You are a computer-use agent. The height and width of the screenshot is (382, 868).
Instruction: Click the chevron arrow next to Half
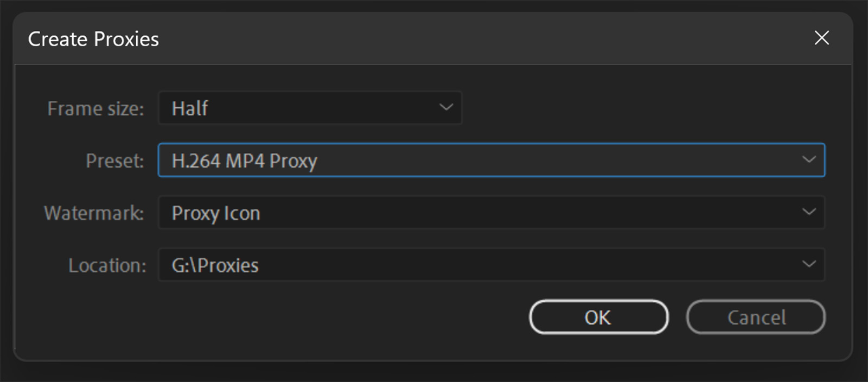click(x=446, y=107)
